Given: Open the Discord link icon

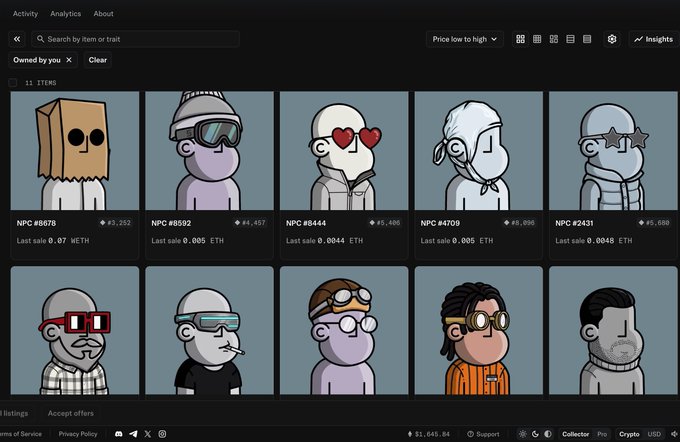Looking at the screenshot, I should 118,434.
